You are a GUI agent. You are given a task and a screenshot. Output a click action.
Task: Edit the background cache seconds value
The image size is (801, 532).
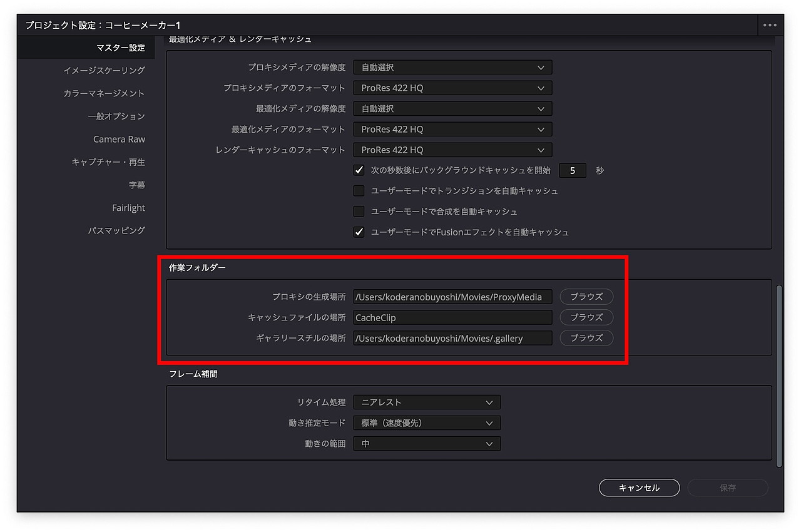(x=572, y=170)
